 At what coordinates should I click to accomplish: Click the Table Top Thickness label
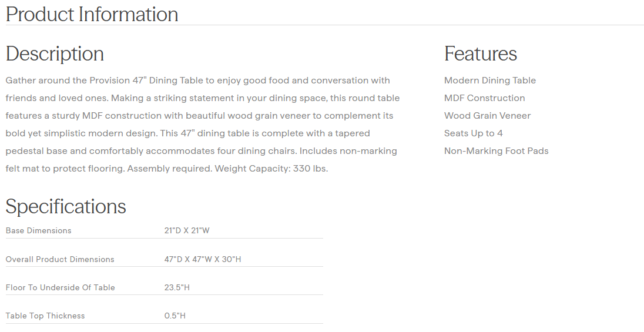coord(45,316)
